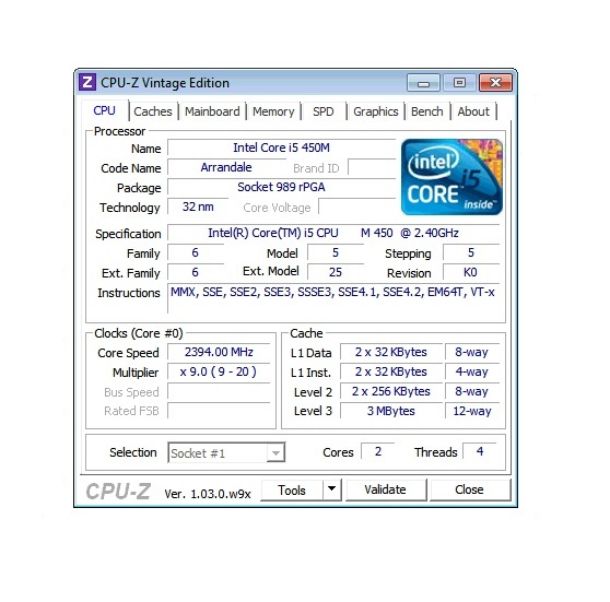Click the Name field 'Intel Core i5 450M'
This screenshot has height=602, width=610.
pos(281,148)
